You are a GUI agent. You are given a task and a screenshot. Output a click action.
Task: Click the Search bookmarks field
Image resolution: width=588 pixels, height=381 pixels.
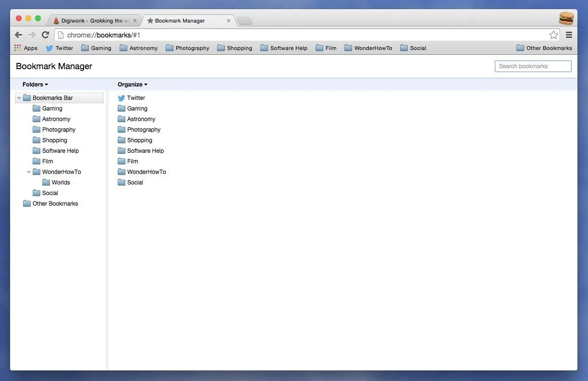(x=533, y=66)
